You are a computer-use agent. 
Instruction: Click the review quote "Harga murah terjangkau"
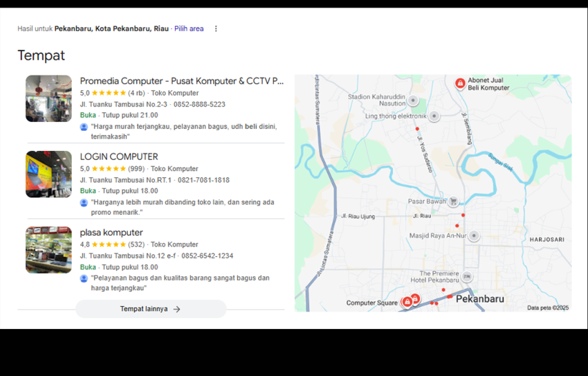(184, 132)
